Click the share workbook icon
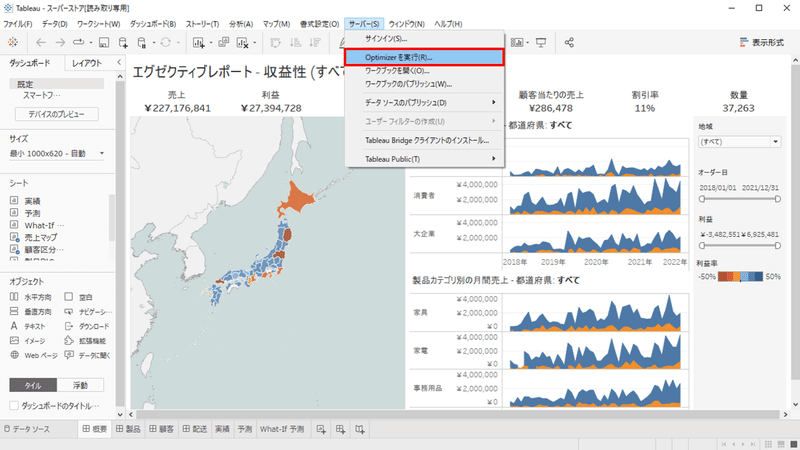Viewport: 800px width, 450px height. pyautogui.click(x=569, y=42)
